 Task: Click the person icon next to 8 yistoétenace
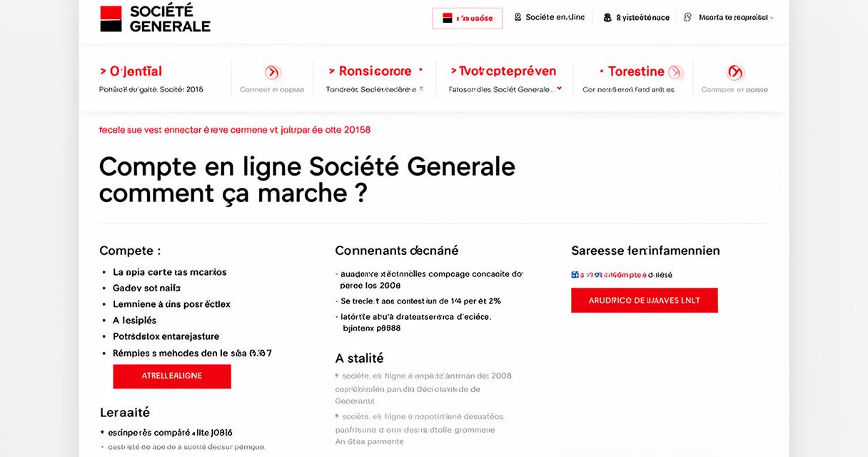(607, 17)
